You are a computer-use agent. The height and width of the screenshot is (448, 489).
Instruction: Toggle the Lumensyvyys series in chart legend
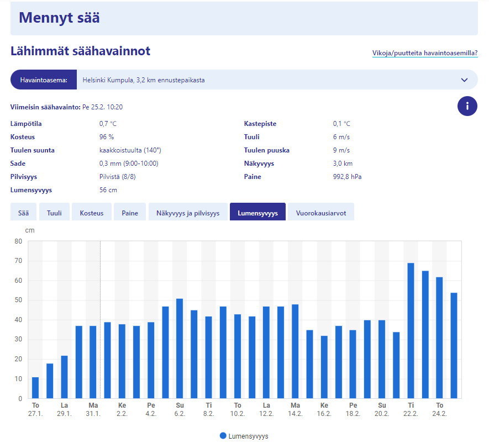[x=244, y=436]
